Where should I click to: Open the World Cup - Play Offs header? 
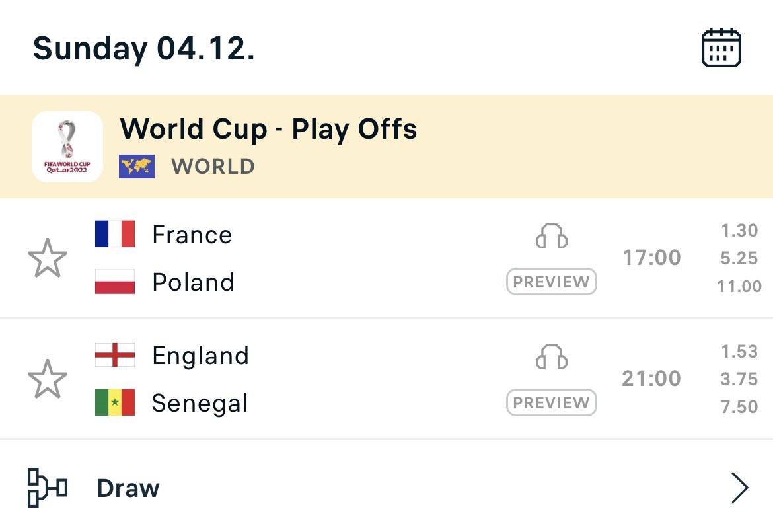268,129
